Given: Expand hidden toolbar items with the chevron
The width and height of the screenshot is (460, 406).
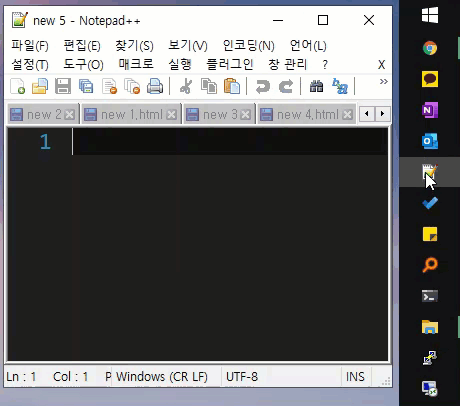Looking at the screenshot, I should pos(383,81).
